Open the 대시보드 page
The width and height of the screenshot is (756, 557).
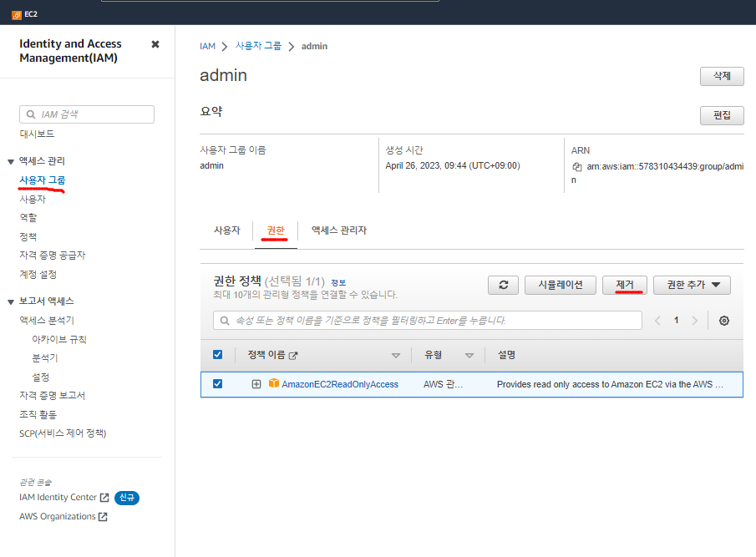pyautogui.click(x=37, y=134)
